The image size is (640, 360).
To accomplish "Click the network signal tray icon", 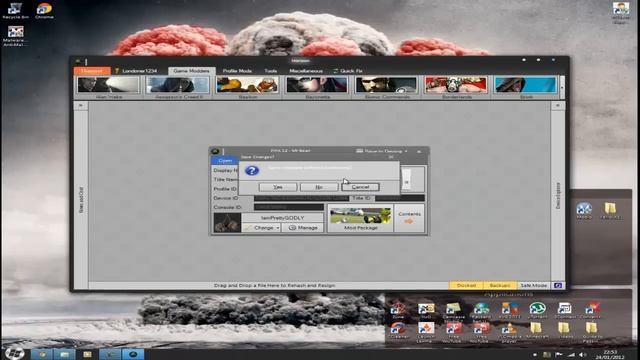I will [571, 355].
